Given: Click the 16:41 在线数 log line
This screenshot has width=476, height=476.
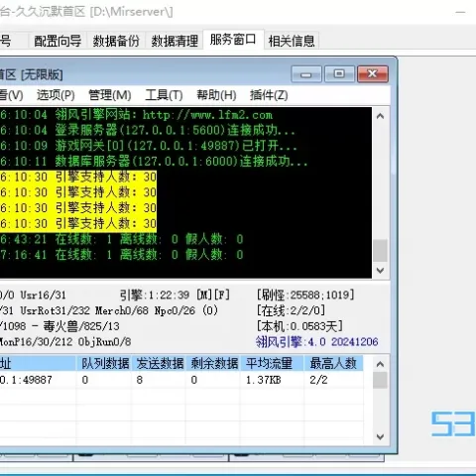Looking at the screenshot, I should pyautogui.click(x=122, y=255).
